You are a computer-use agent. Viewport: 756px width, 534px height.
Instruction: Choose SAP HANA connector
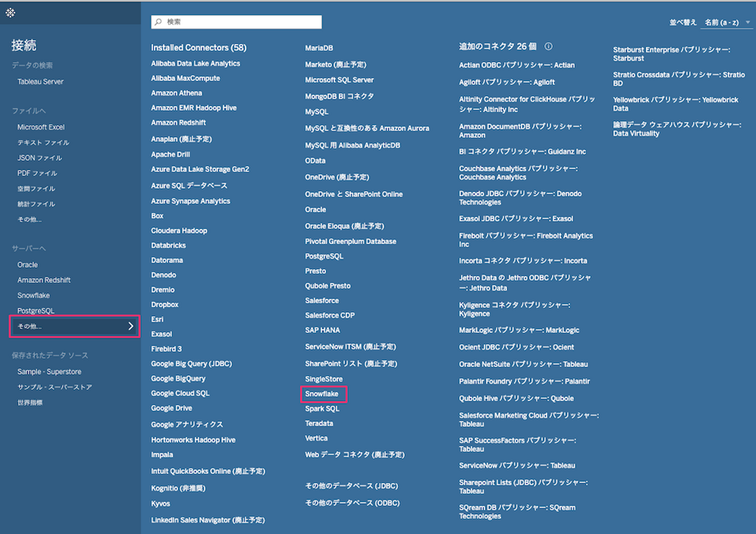(x=322, y=330)
